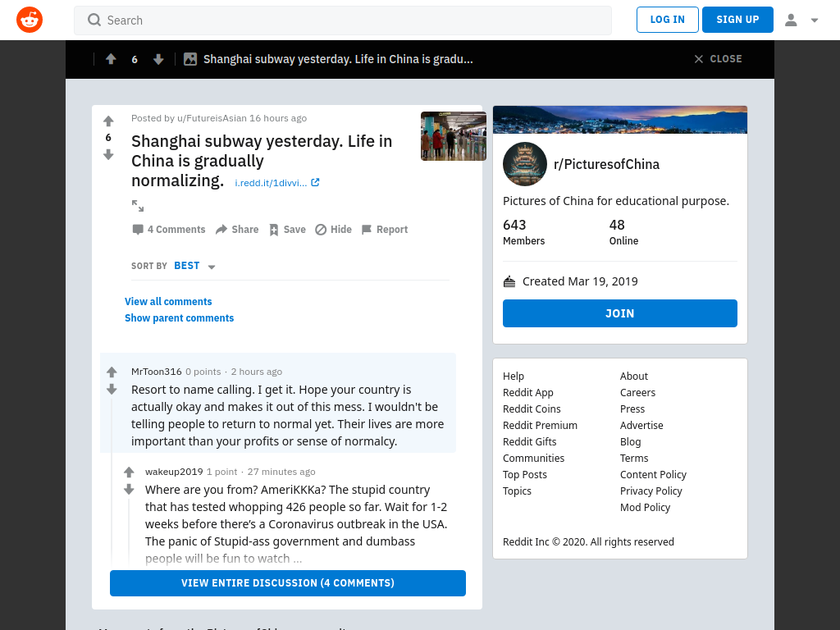Click the Reddit logo home icon
This screenshot has height=630, width=840.
pyautogui.click(x=30, y=20)
